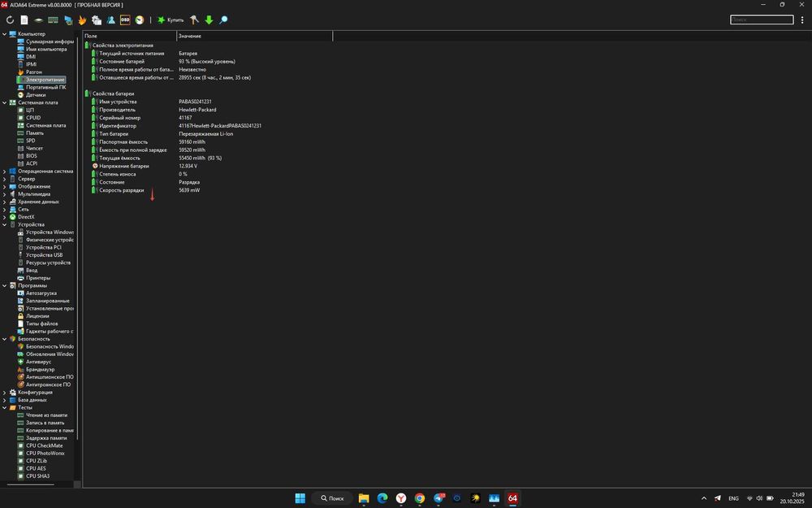This screenshot has height=508, width=812.
Task: Expand the Отображение tree node
Action: 5,186
